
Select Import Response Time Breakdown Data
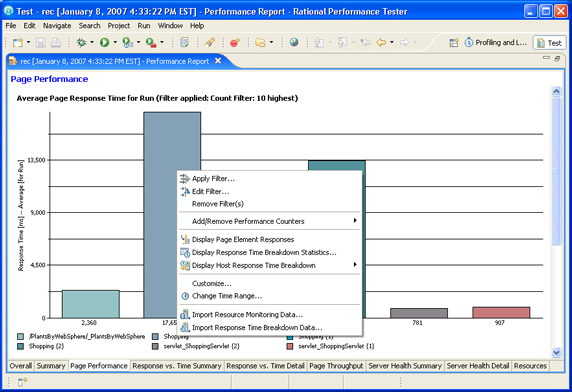(x=270, y=327)
